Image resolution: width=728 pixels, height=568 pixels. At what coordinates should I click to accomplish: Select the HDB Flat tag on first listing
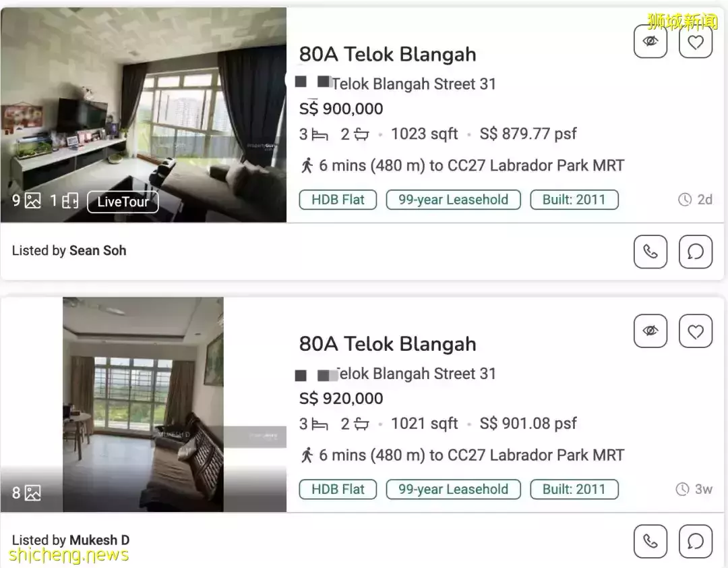pos(338,200)
